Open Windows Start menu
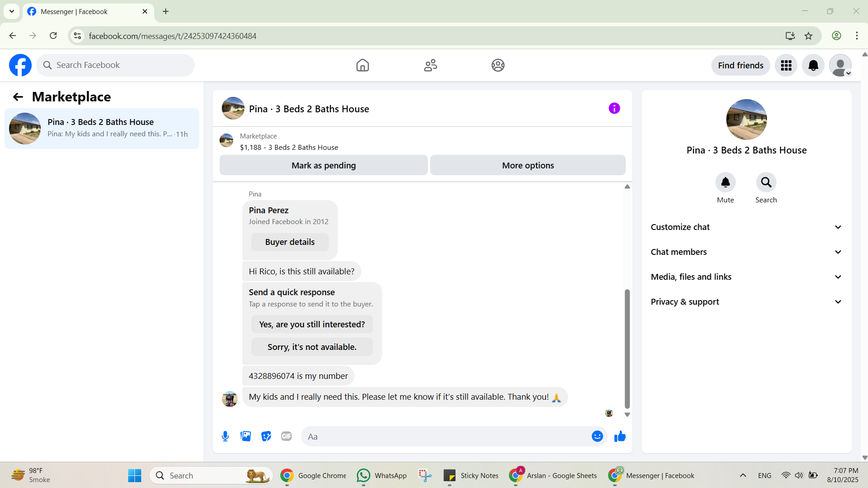Viewport: 868px width, 488px height. 134,476
